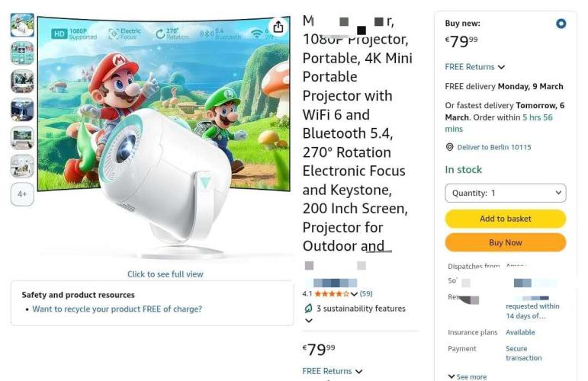Select the first product thumbnail

pyautogui.click(x=22, y=25)
